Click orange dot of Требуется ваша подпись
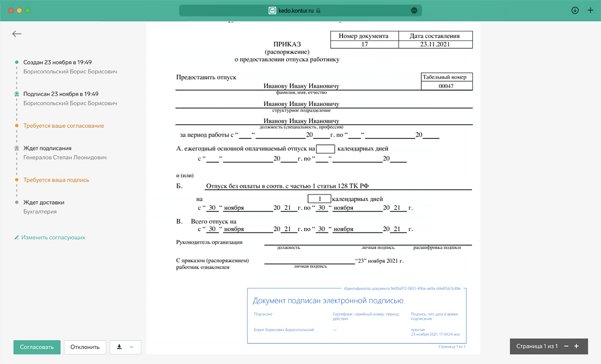Image resolution: width=601 pixels, height=364 pixels. (17, 180)
